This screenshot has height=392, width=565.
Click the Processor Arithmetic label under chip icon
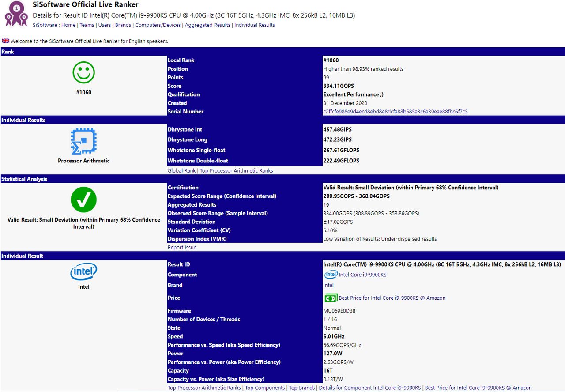point(84,161)
